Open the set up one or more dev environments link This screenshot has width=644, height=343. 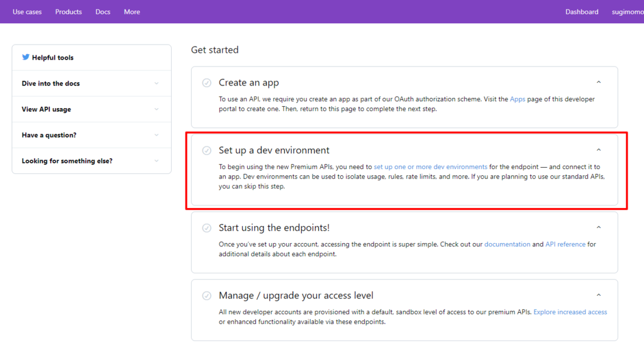pos(430,166)
